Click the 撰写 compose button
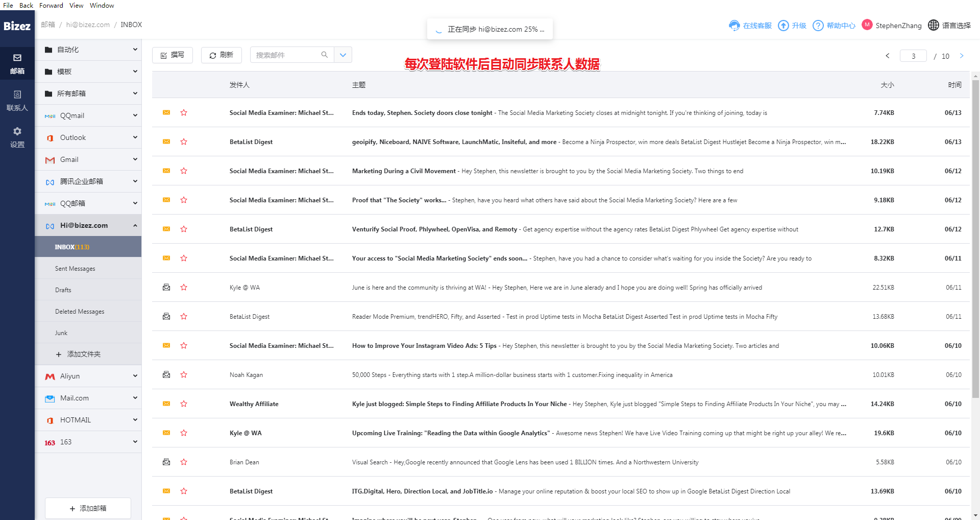 pyautogui.click(x=173, y=55)
